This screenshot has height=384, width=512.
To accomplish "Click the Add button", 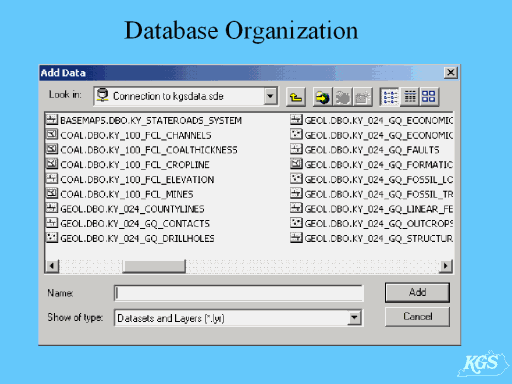I will [417, 292].
